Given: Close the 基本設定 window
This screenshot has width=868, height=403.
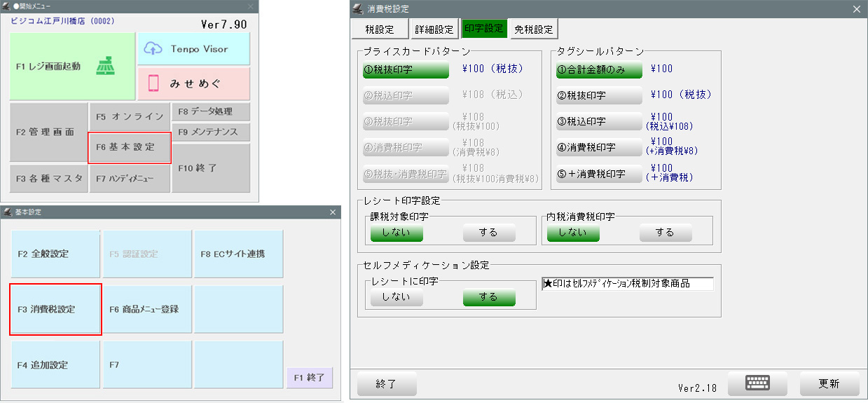Looking at the screenshot, I should (x=333, y=212).
